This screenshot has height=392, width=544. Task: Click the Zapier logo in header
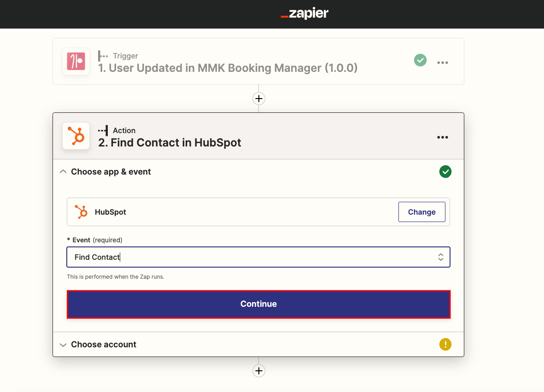coord(304,13)
